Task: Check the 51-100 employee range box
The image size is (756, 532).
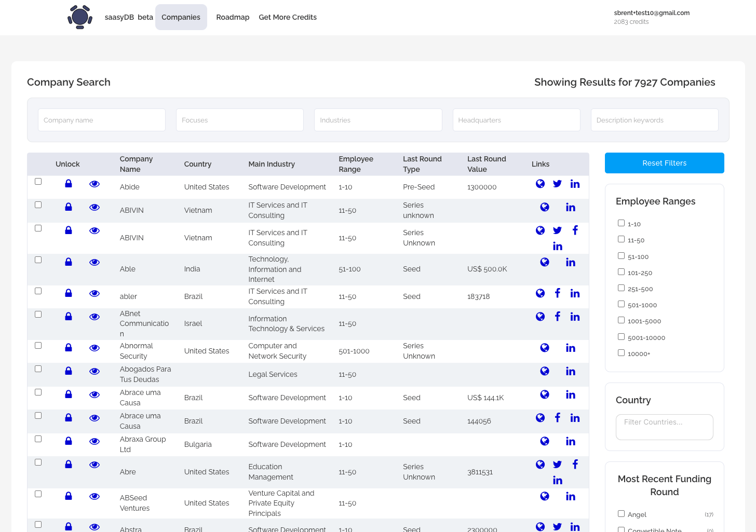Action: click(621, 256)
